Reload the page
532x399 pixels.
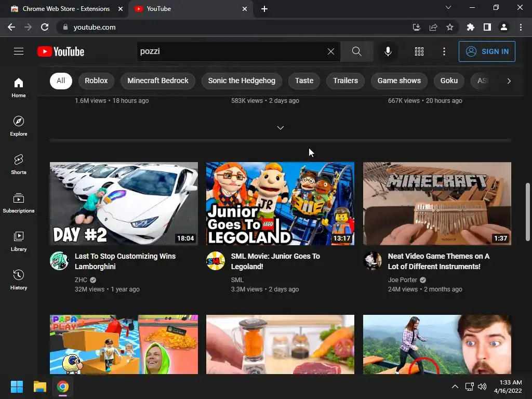tap(45, 27)
